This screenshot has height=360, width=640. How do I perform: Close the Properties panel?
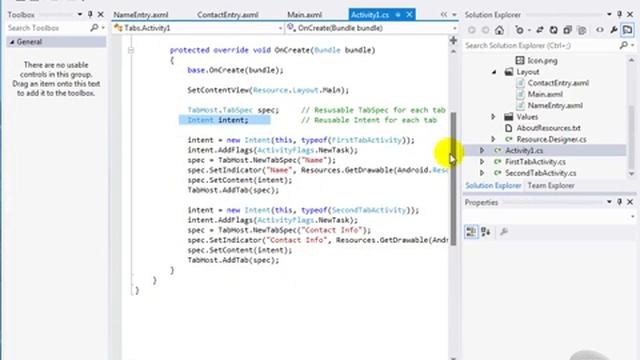630,202
